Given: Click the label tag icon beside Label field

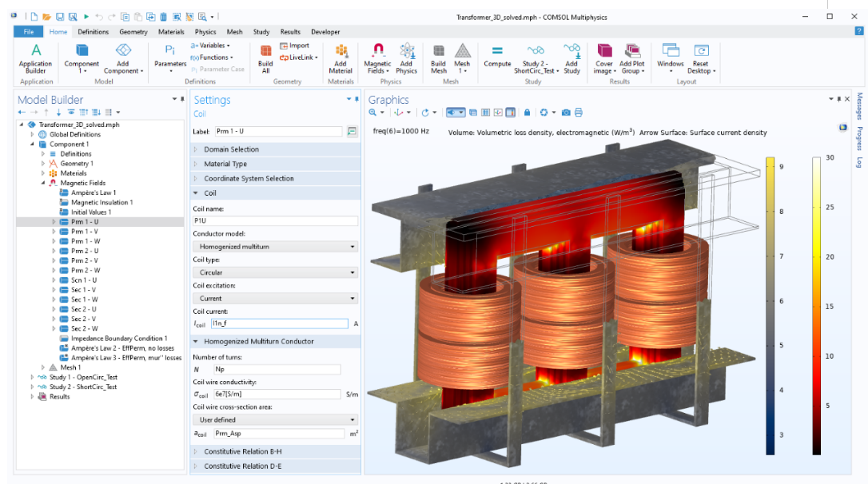Looking at the screenshot, I should [x=352, y=131].
